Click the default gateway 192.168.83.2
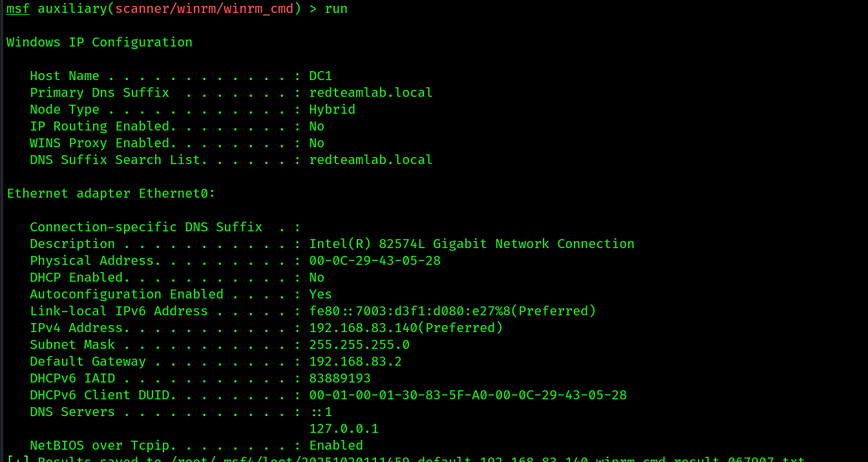Image resolution: width=868 pixels, height=462 pixels. [x=355, y=362]
